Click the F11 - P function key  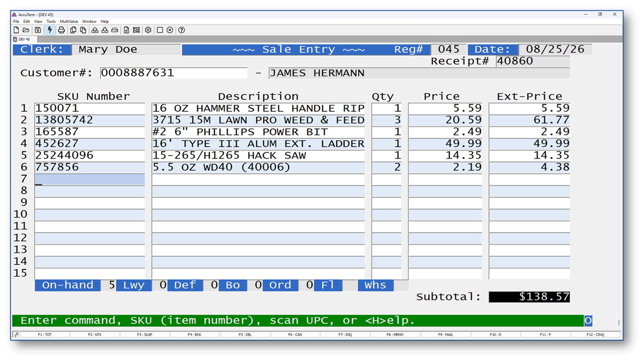545,335
